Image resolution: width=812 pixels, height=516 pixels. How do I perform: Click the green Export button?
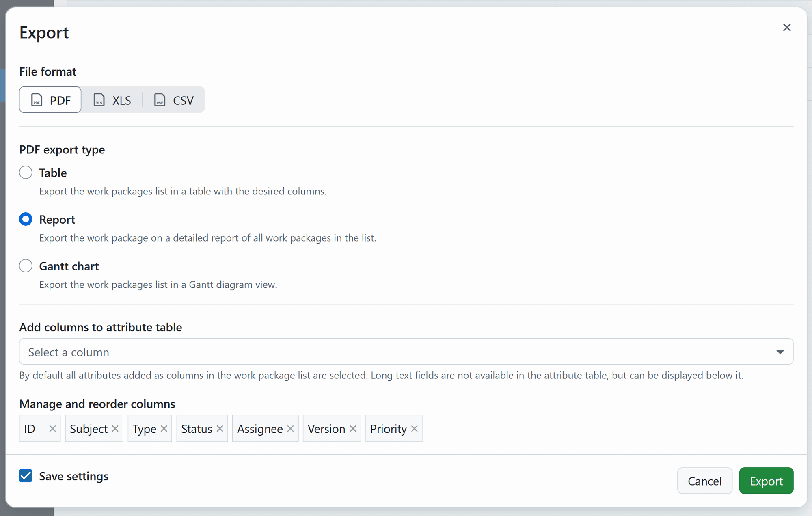pyautogui.click(x=766, y=481)
